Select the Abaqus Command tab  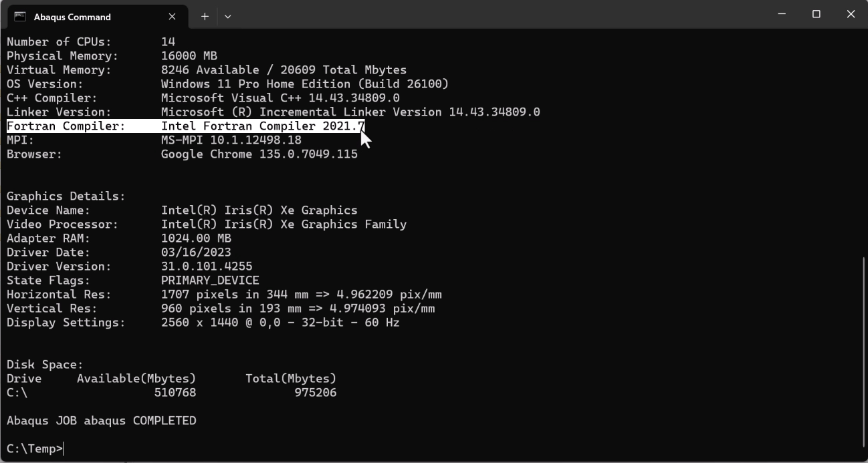[x=80, y=17]
